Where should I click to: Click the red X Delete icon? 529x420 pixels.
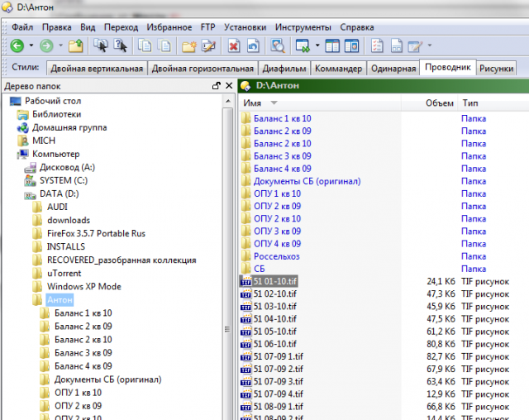tap(234, 45)
